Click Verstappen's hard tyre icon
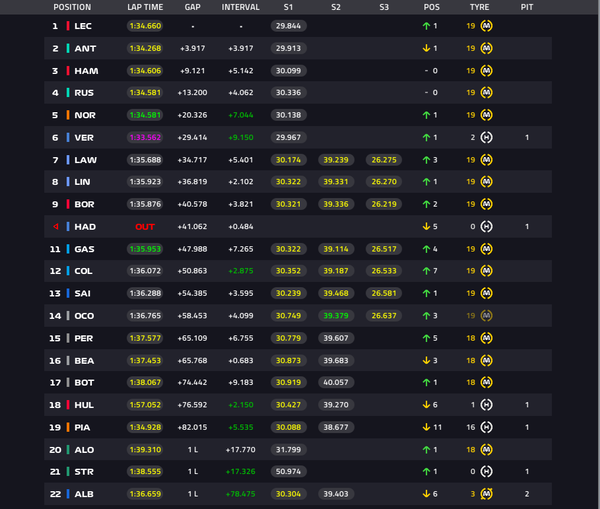The image size is (600, 509). click(x=486, y=137)
